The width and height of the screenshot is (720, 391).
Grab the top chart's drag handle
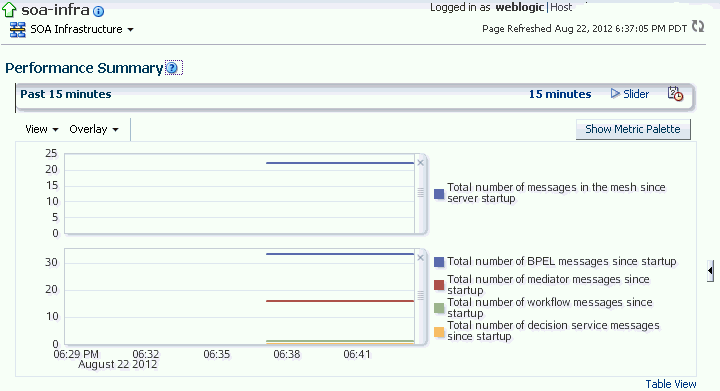point(420,193)
